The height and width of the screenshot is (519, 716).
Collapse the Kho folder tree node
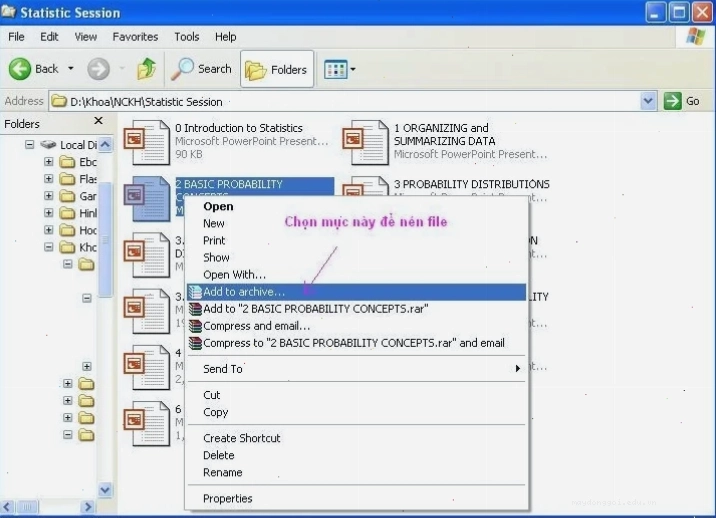tap(48, 247)
